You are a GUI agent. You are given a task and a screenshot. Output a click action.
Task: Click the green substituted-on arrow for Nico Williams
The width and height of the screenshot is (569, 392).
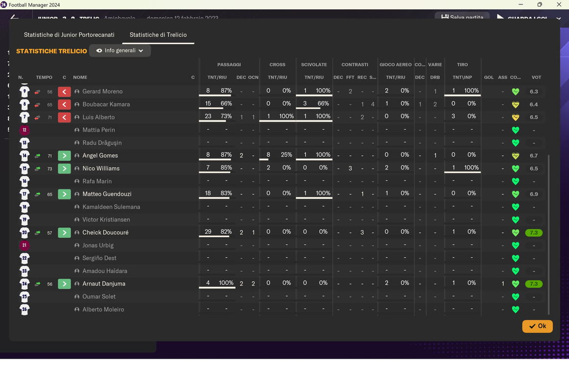(x=64, y=169)
